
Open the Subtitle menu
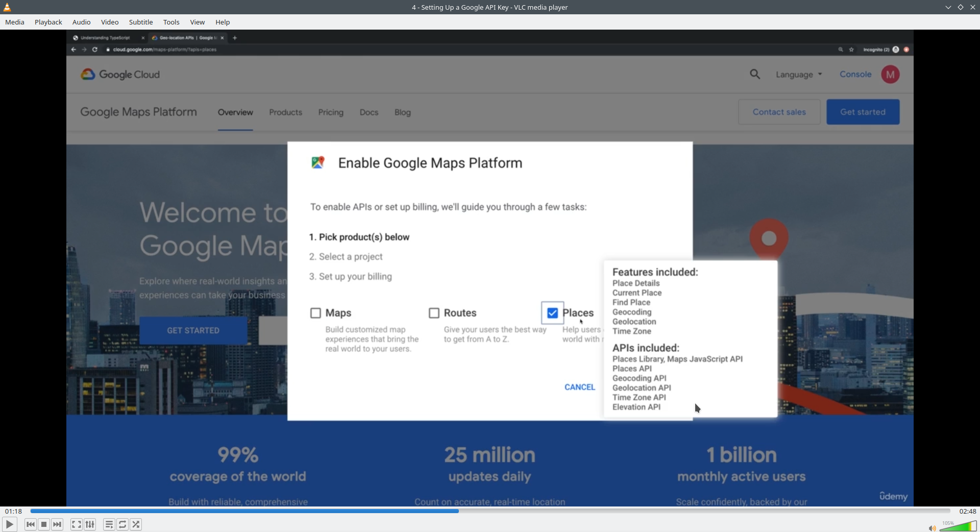(141, 22)
